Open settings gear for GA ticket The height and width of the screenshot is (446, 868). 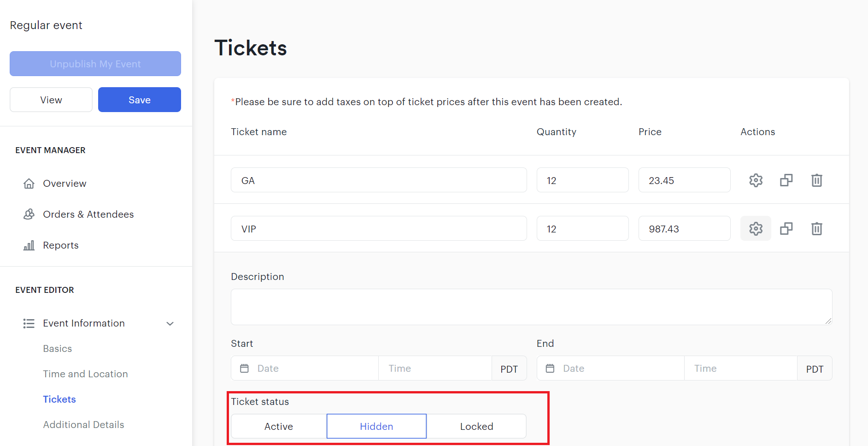(756, 180)
